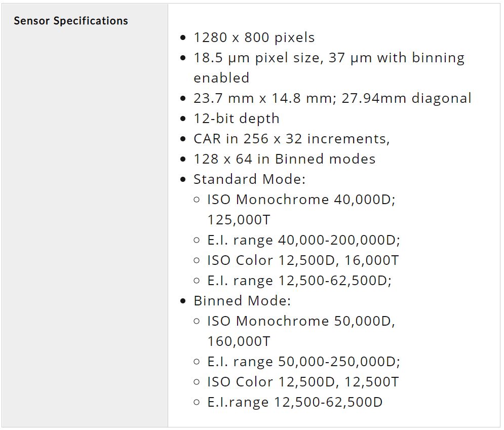Click the word enabled after binning
This screenshot has width=504, height=430.
pos(221,78)
